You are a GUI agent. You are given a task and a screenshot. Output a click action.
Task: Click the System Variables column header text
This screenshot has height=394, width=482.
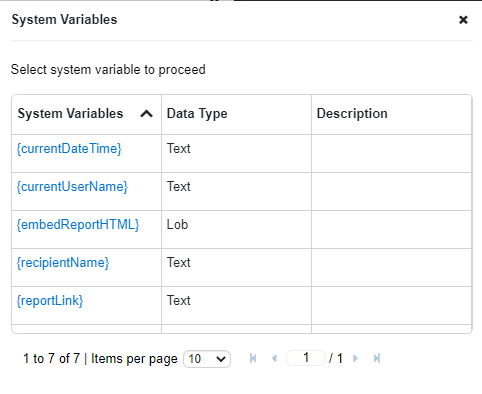[x=70, y=114]
